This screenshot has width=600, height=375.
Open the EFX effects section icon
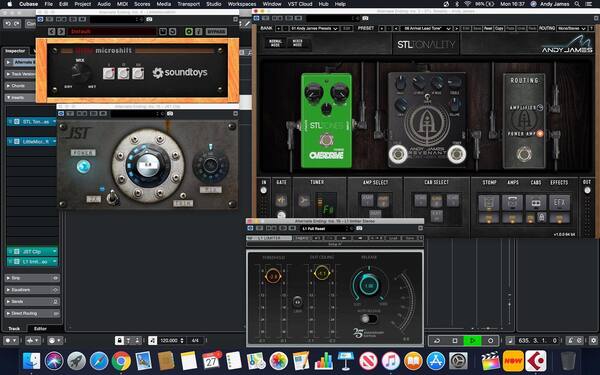[x=559, y=202]
